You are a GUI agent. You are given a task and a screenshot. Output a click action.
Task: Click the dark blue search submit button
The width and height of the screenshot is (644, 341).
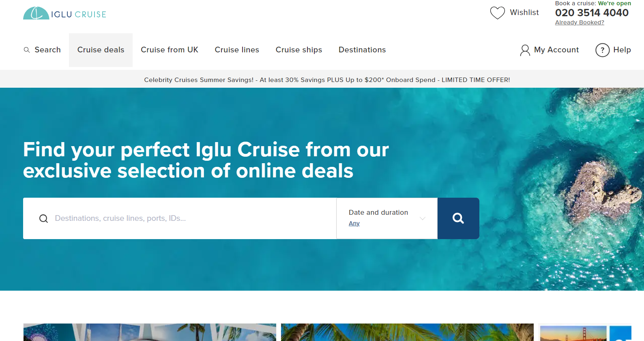coord(458,218)
